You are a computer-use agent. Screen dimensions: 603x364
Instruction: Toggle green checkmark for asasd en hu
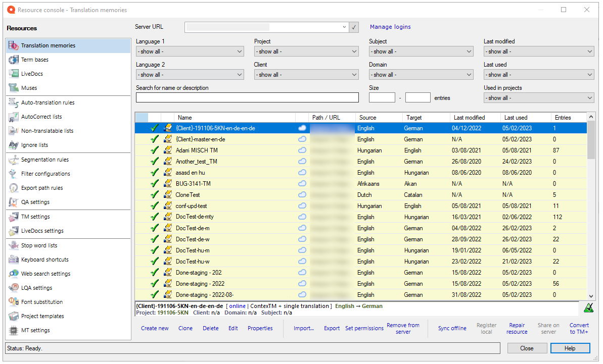pyautogui.click(x=155, y=173)
